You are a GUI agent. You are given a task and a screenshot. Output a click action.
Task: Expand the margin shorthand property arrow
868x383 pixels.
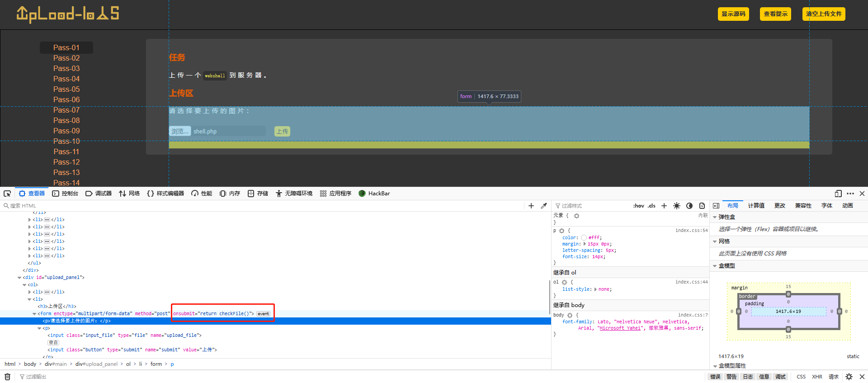(x=585, y=244)
